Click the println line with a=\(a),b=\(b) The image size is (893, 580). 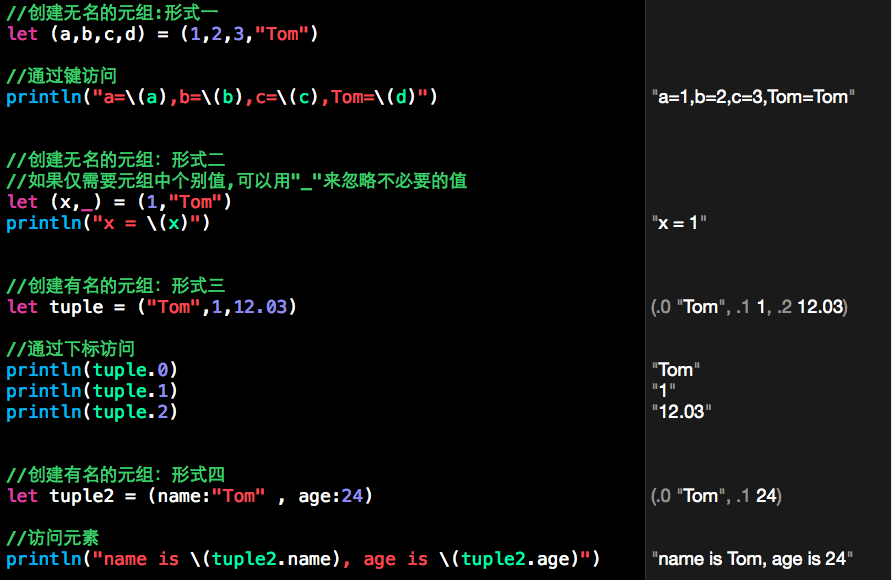(222, 97)
